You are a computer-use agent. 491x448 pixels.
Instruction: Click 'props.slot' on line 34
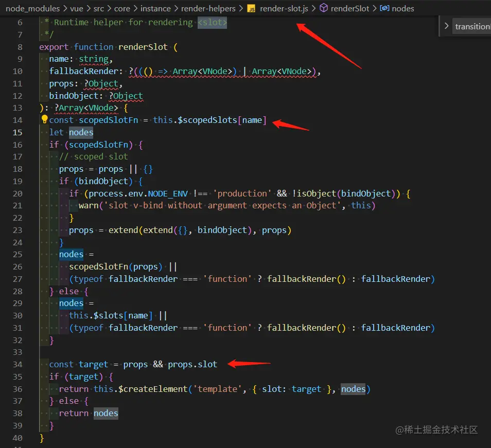click(192, 365)
